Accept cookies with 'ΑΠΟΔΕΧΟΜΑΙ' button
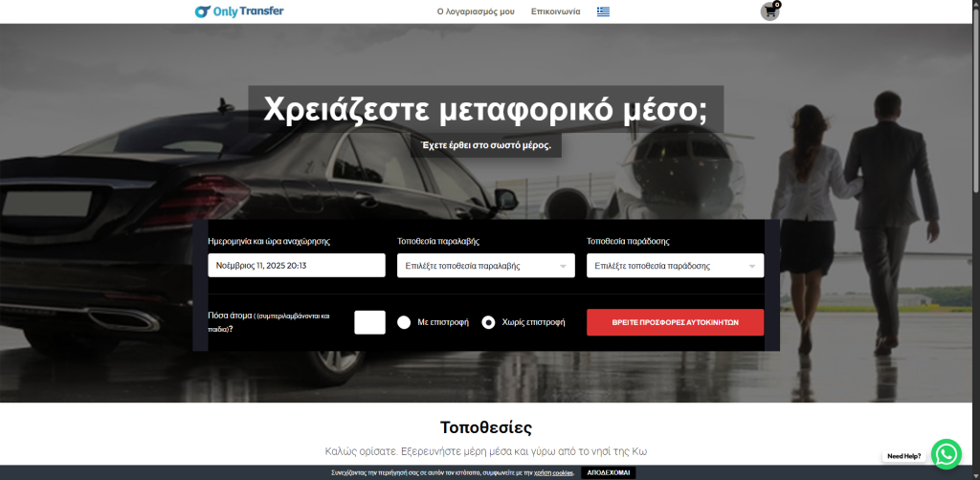 608,472
